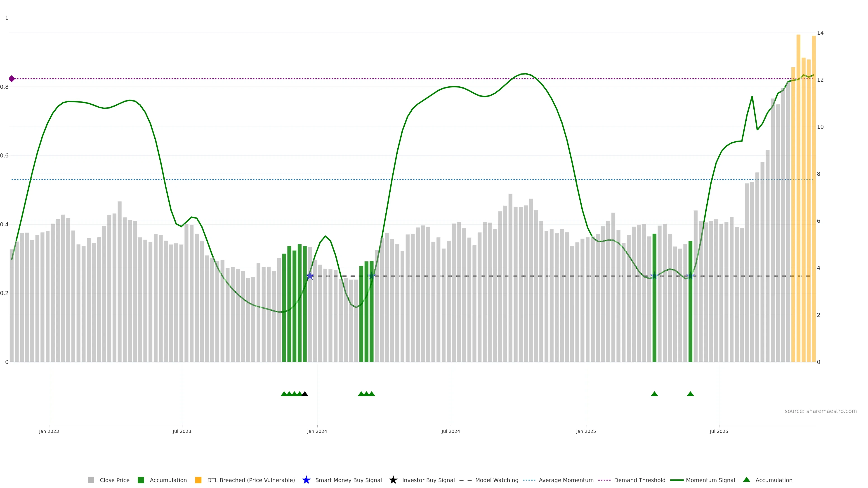868x488 pixels.
Task: Click the first blue star marker on the chart, left of Jan 2024
Action: coord(310,276)
